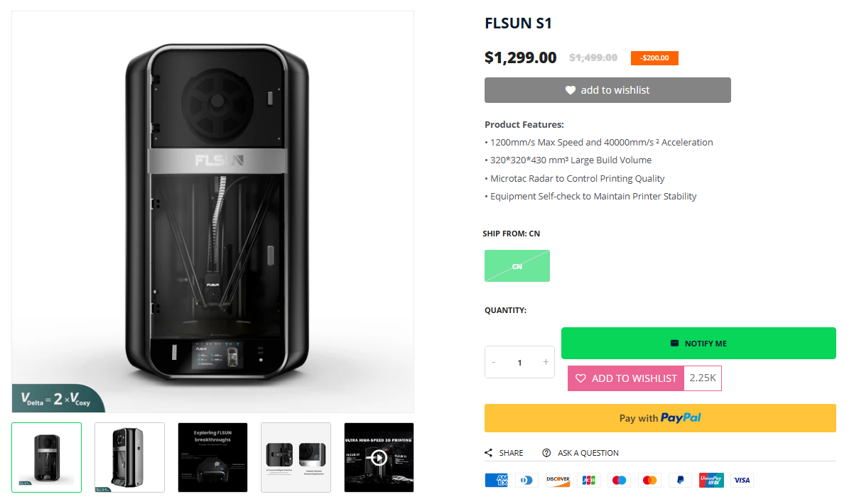Click the Visa card icon
Viewport: 859px width, 504px height.
pos(742,480)
